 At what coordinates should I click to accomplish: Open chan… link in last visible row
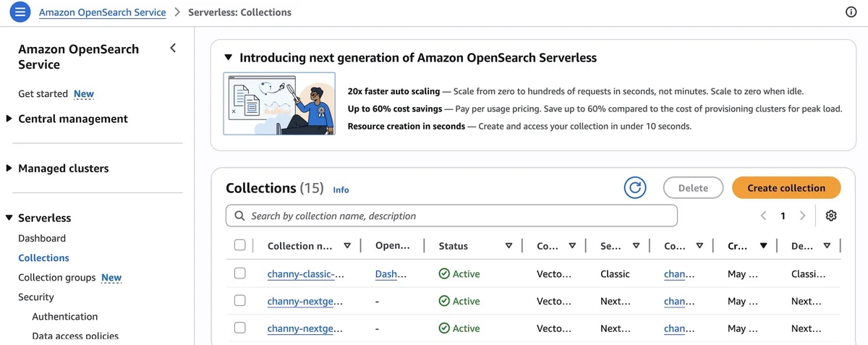pos(679,328)
